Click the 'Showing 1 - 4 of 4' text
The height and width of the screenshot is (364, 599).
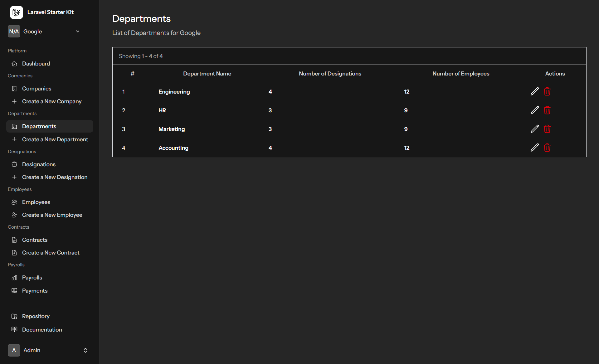(141, 56)
